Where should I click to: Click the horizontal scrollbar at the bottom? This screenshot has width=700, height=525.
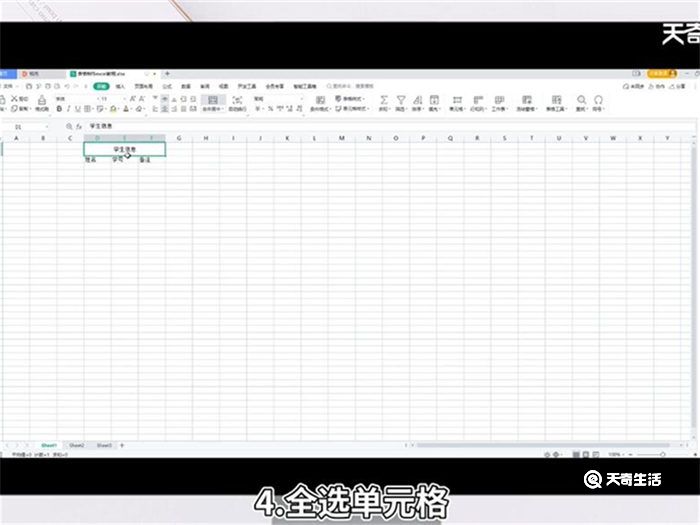point(543,445)
